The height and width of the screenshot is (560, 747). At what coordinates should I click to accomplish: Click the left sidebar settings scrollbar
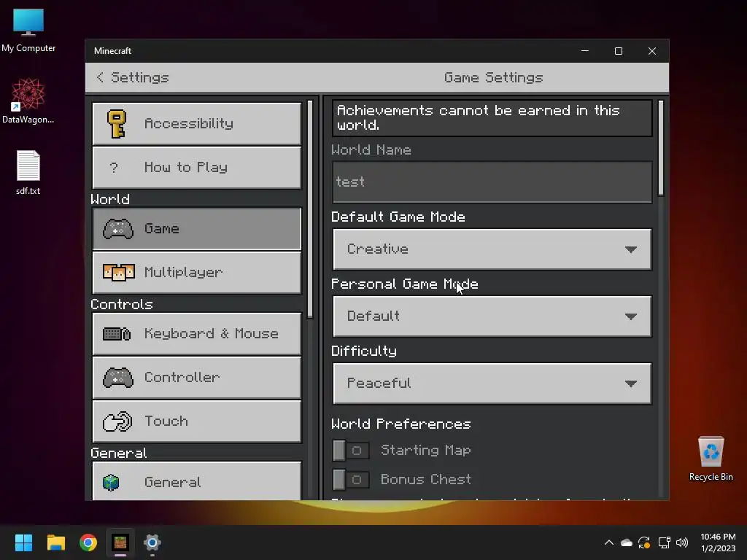(x=310, y=209)
